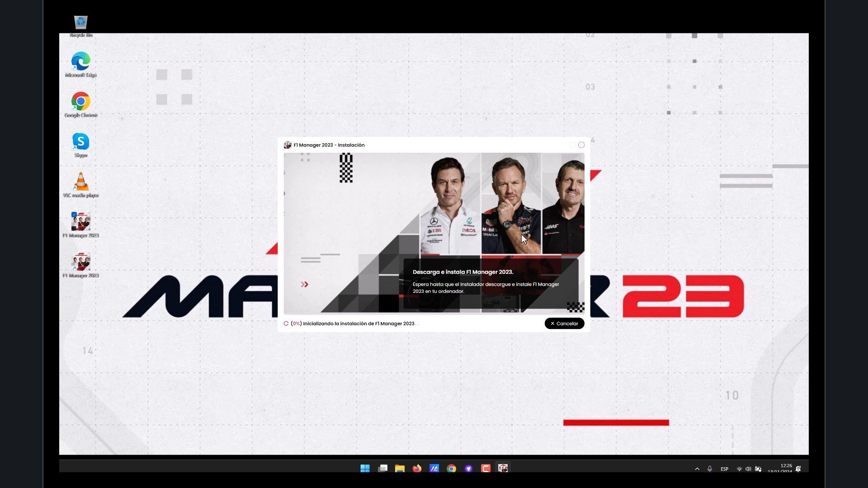The image size is (868, 488).
Task: Launch Firefox from the taskbar
Action: point(417,469)
